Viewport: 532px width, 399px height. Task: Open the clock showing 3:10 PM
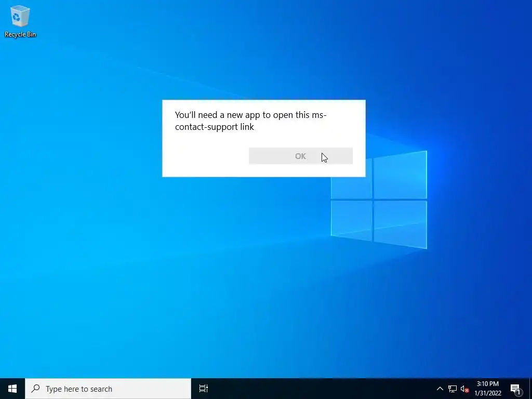(x=487, y=389)
